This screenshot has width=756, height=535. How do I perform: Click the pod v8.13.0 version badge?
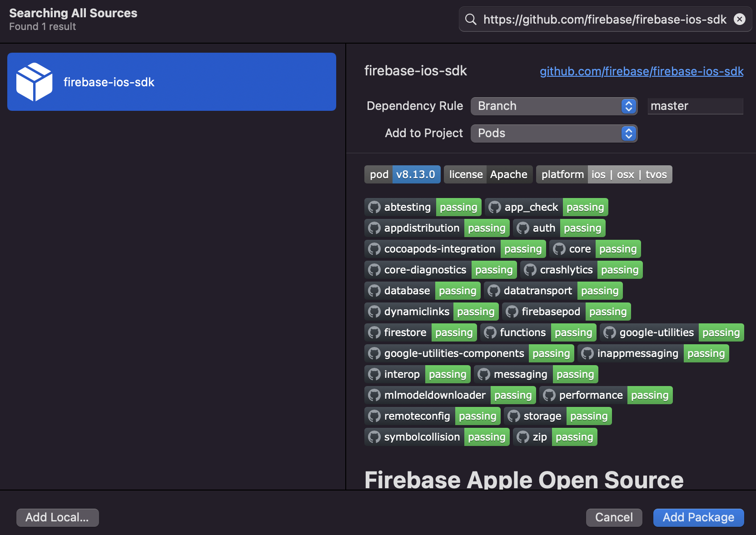click(x=402, y=174)
